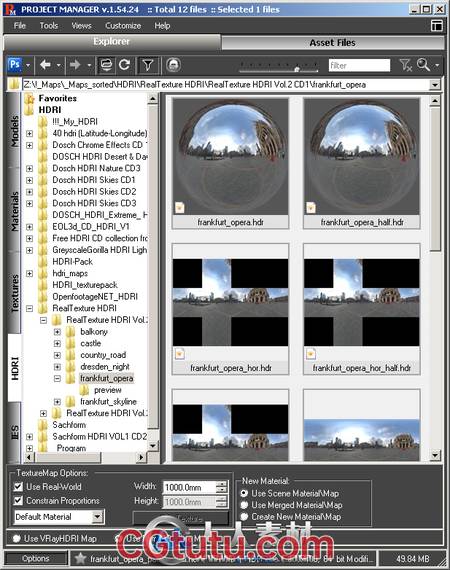Toggle the funnel filter icon
Viewport: 450px width, 570px height.
point(148,65)
